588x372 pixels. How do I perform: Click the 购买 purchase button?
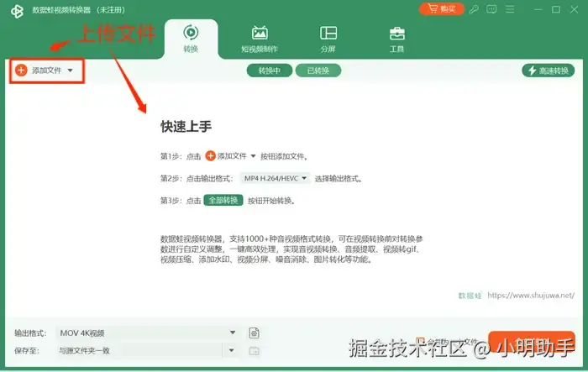click(441, 9)
